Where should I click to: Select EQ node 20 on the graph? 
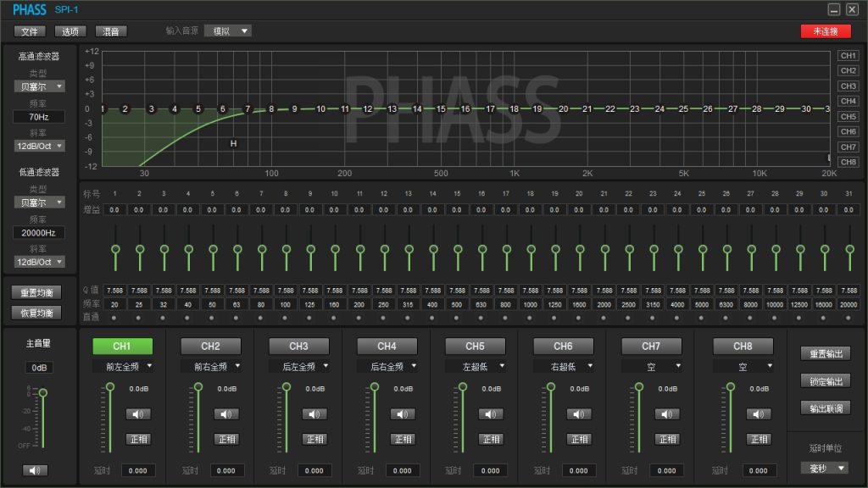[x=564, y=109]
